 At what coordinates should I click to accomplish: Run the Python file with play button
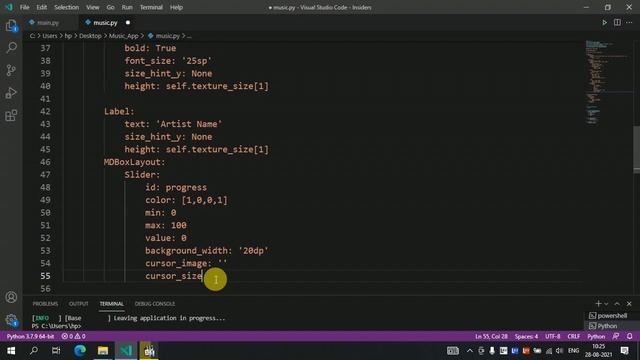coord(604,22)
